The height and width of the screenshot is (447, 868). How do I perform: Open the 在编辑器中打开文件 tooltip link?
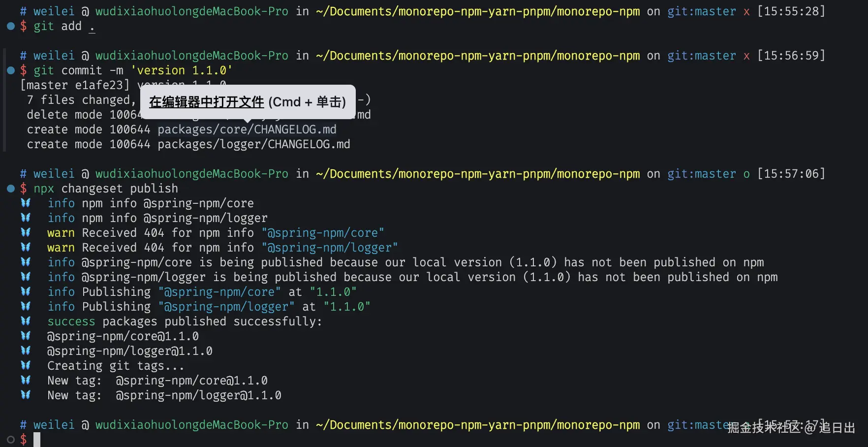point(206,102)
